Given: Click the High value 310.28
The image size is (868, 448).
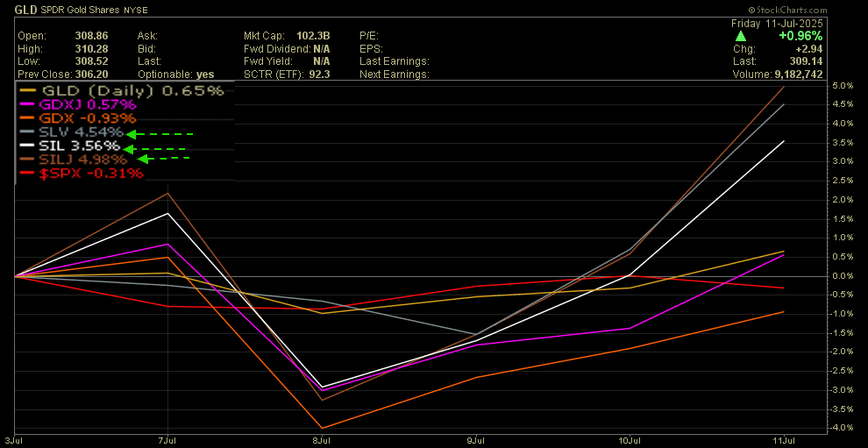Looking at the screenshot, I should [x=91, y=49].
